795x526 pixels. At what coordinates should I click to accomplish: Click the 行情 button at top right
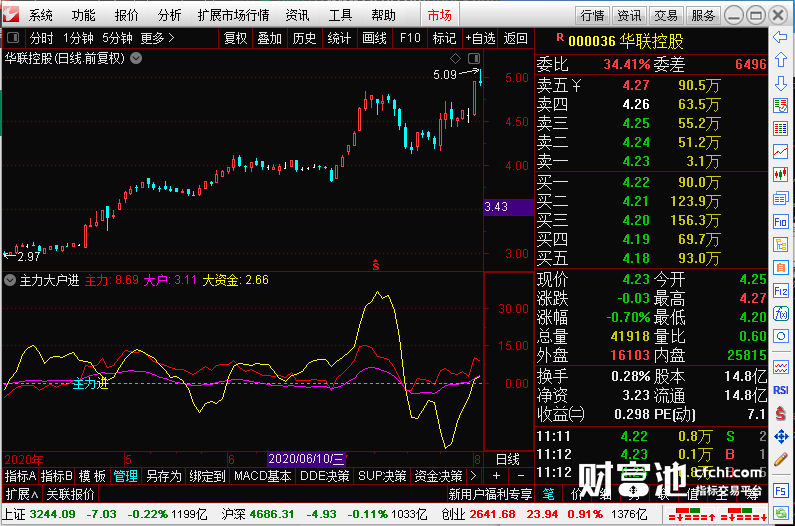pos(592,16)
